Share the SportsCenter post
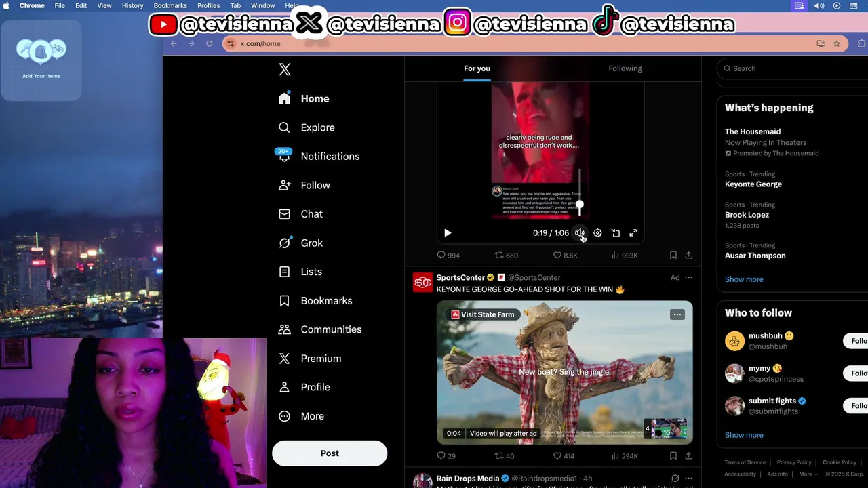The height and width of the screenshot is (488, 868). [x=688, y=456]
